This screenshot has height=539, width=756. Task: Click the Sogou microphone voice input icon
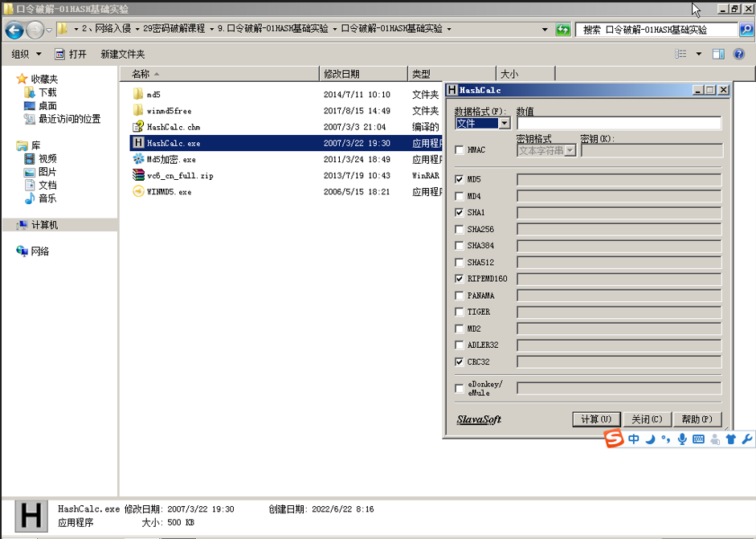pyautogui.click(x=682, y=439)
